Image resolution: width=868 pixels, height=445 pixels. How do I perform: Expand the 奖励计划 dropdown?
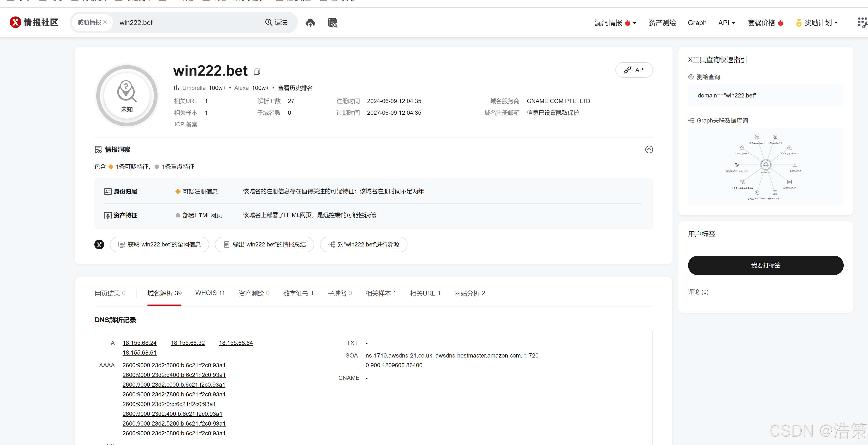click(817, 23)
